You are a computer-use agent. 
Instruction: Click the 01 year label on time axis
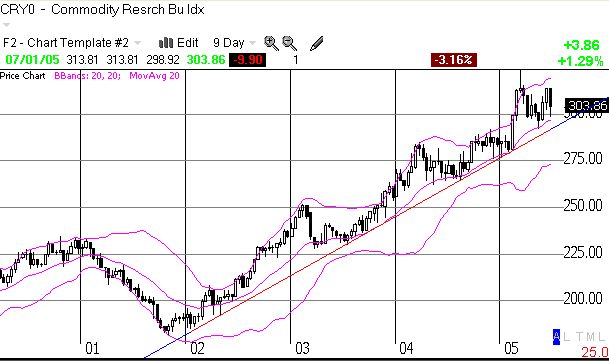tap(92, 349)
